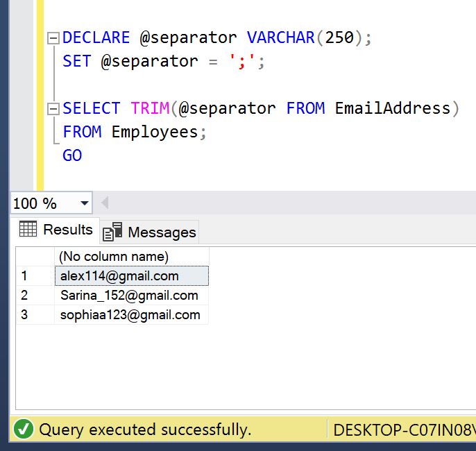Viewport: 476px width, 451px height.
Task: Select the (No column name) column header
Action: pos(131,257)
